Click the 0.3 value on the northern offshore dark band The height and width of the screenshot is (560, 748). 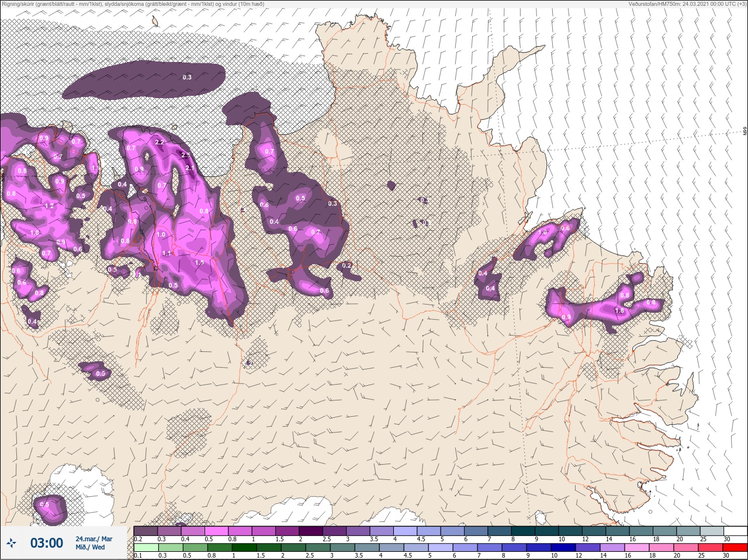[187, 77]
